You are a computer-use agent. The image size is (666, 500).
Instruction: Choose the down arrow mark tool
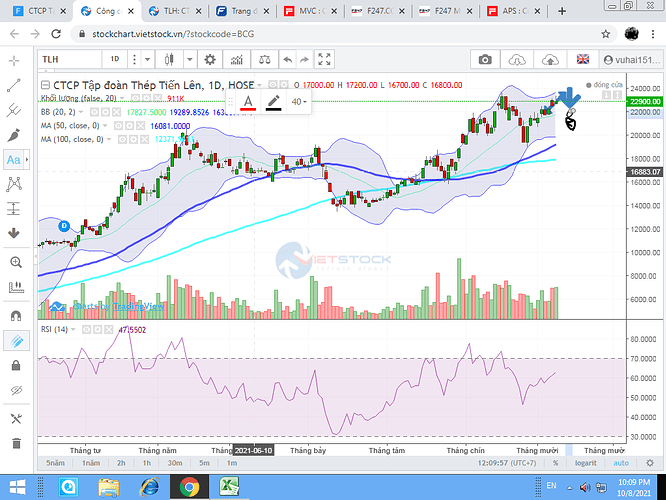pos(14,233)
